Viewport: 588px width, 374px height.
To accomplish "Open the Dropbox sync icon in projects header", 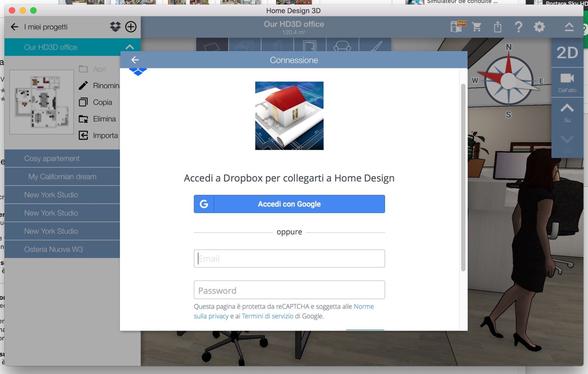I will tap(115, 27).
